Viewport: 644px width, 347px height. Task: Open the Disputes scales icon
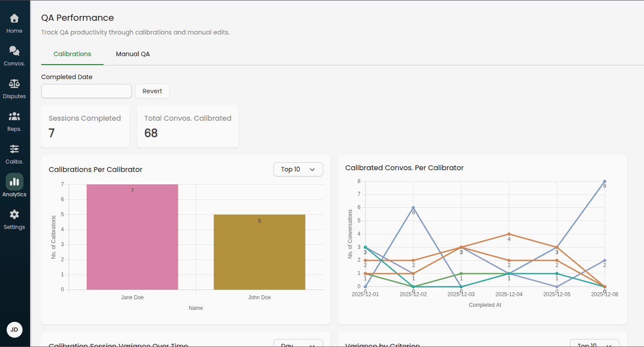click(x=14, y=84)
